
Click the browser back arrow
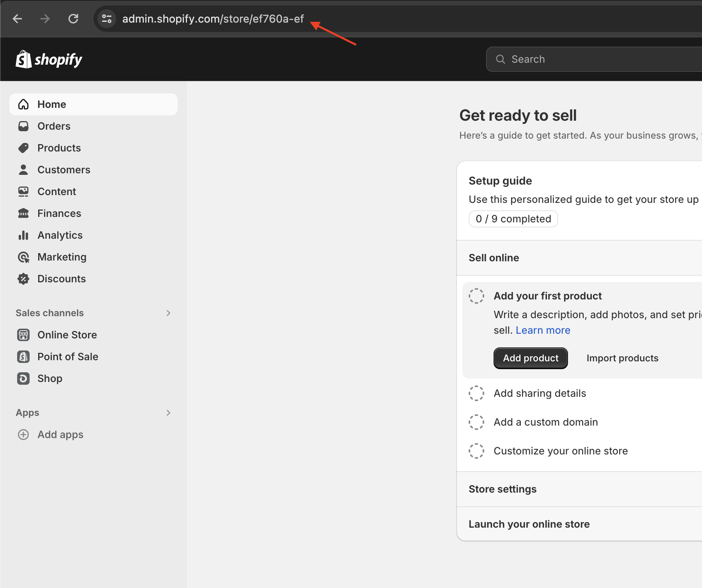[18, 19]
